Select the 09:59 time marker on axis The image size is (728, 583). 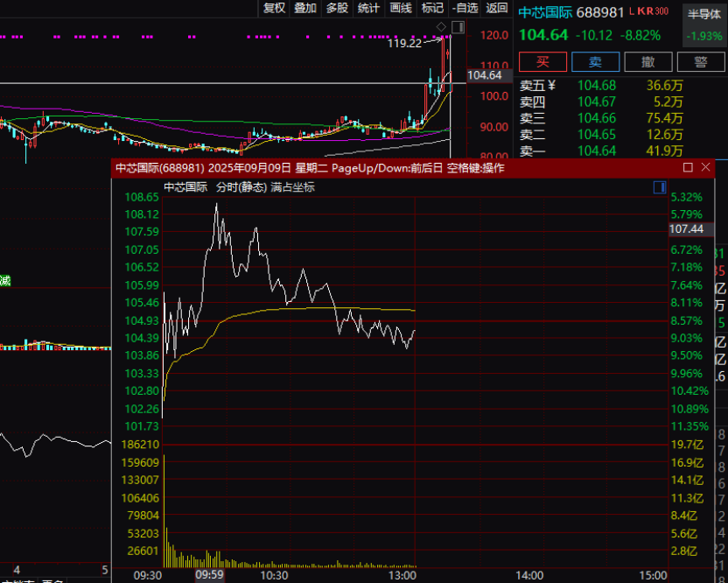[x=209, y=575]
